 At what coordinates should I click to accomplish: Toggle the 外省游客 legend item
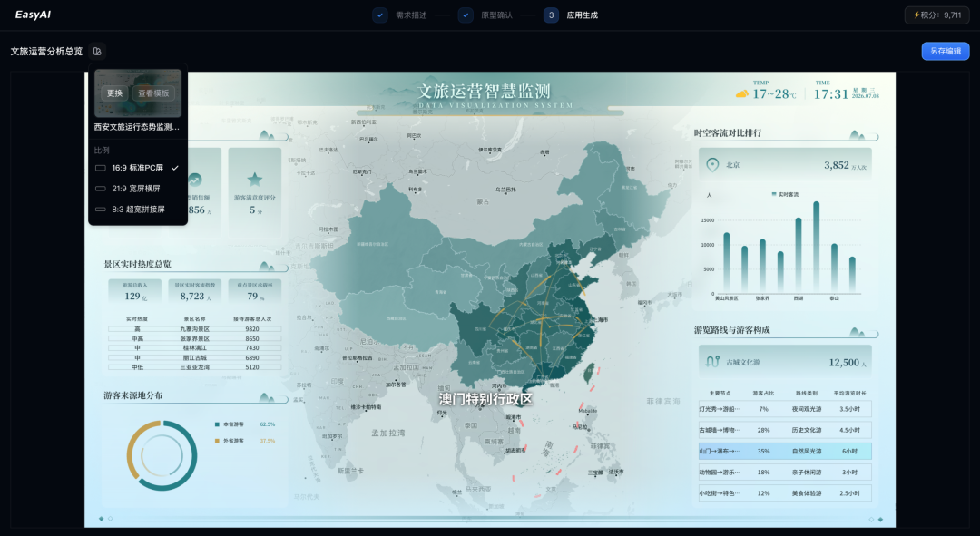click(x=229, y=441)
